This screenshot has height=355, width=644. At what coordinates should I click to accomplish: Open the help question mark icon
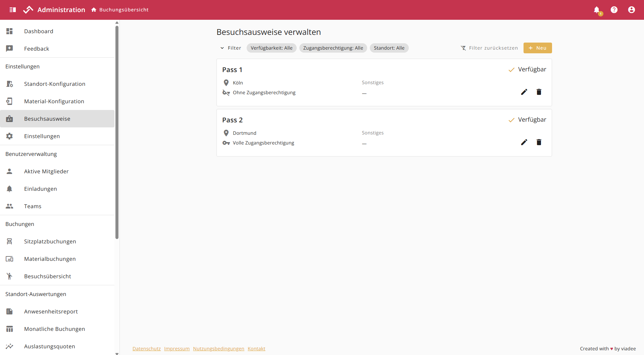pos(614,10)
